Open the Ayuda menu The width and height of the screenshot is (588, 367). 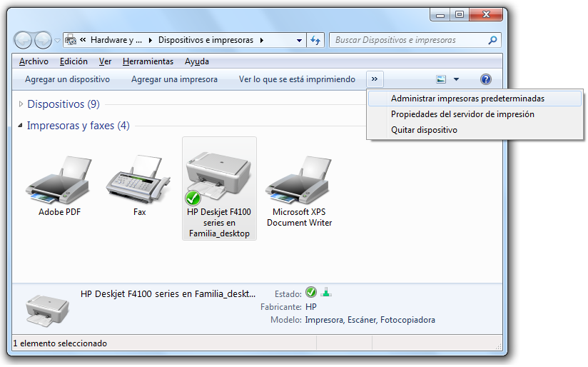tap(196, 61)
